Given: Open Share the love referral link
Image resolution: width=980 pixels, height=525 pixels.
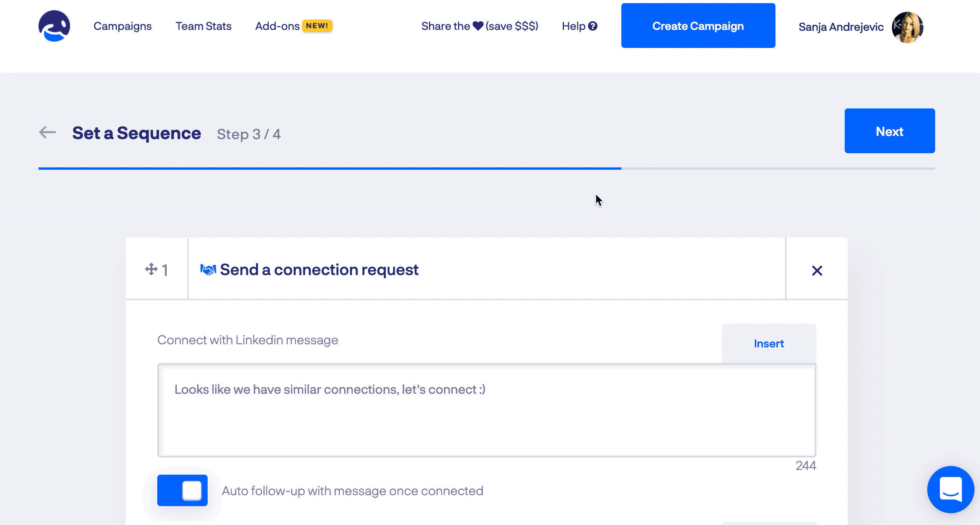Looking at the screenshot, I should click(x=480, y=26).
